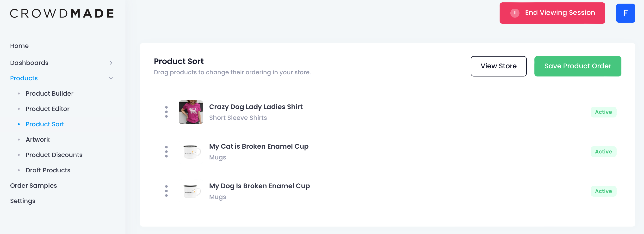Navigate to Draft Products

coord(48,170)
